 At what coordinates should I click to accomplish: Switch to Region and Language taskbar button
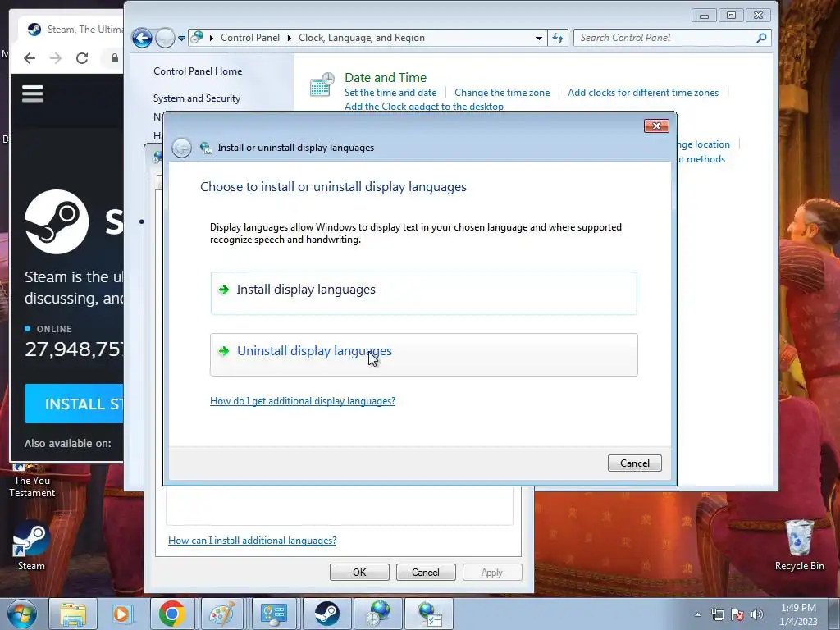[379, 614]
